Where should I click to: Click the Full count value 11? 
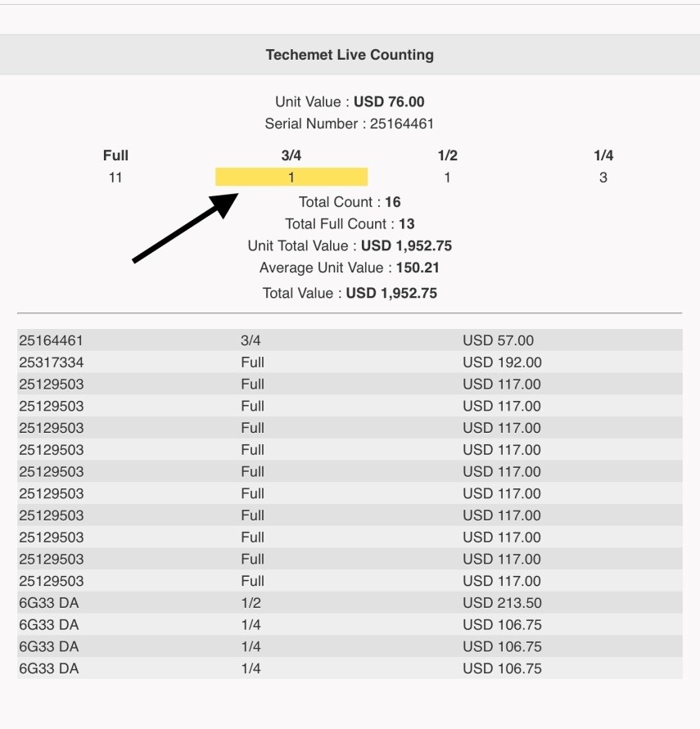click(x=115, y=178)
